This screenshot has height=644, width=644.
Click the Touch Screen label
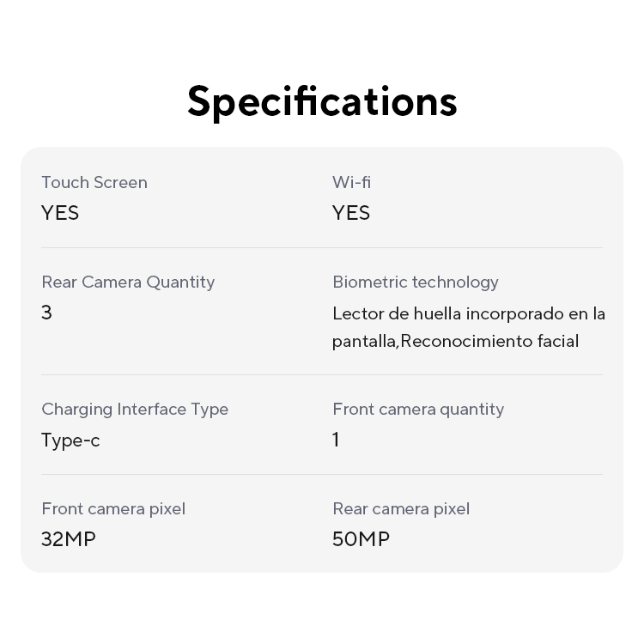pos(94,182)
